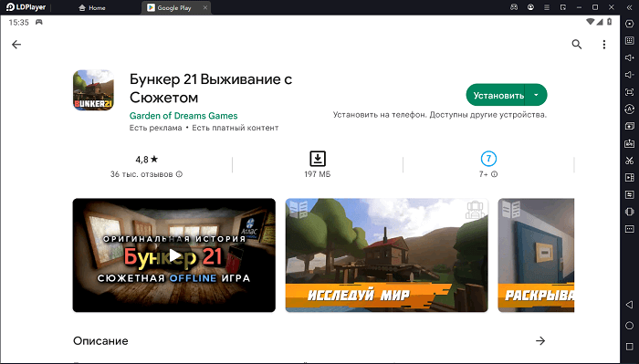Play the Бункер 21 trailer video

(x=174, y=255)
